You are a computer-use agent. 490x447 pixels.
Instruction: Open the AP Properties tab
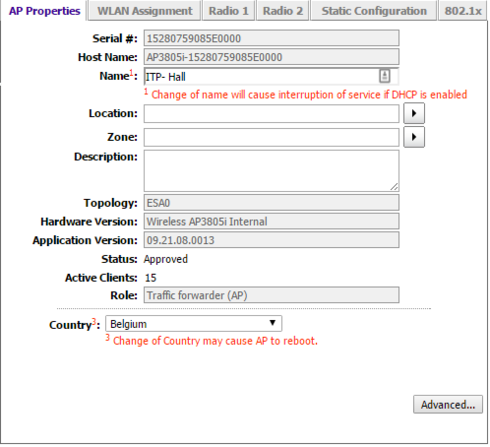coord(44,11)
